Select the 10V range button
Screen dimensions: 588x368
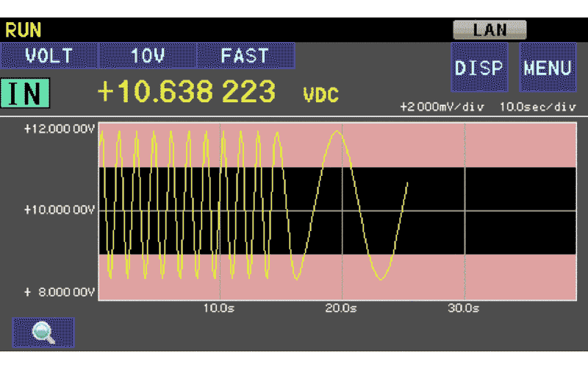[147, 56]
